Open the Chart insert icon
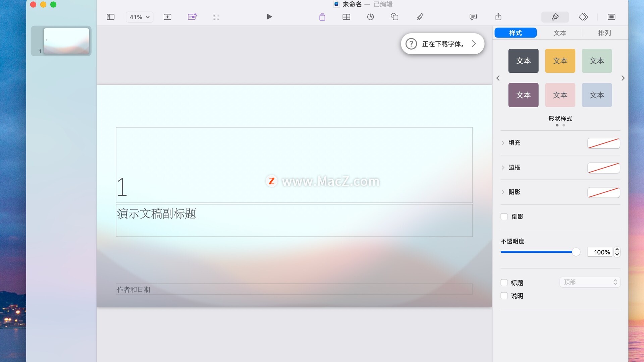Viewport: 644px width, 362px height. (370, 17)
